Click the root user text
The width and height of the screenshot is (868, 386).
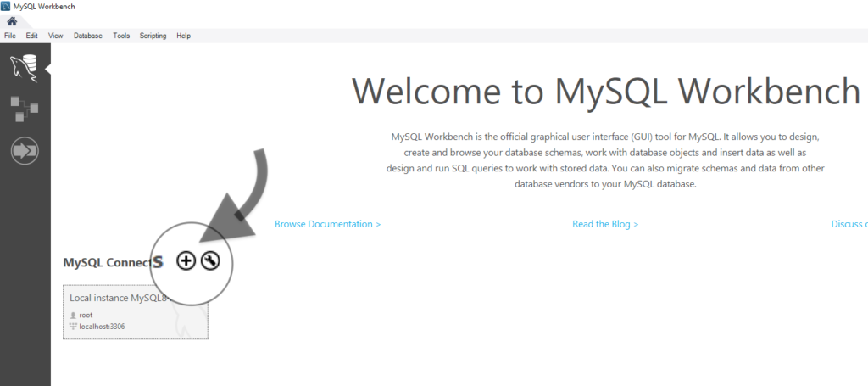[x=86, y=315]
